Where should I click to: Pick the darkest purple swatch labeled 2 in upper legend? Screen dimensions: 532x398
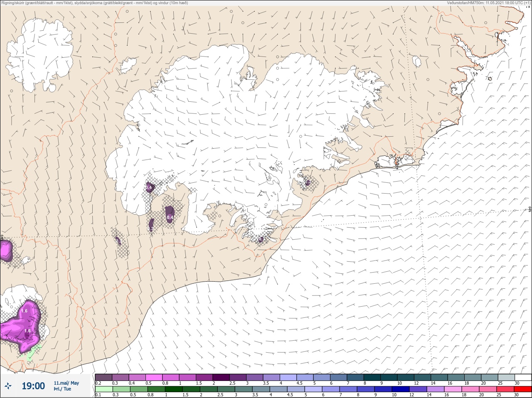tap(221, 377)
